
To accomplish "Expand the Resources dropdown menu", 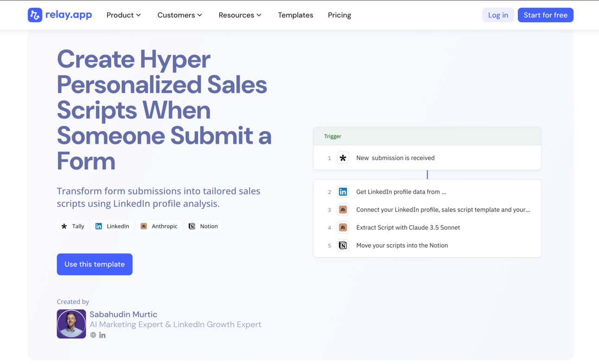I will click(x=240, y=15).
